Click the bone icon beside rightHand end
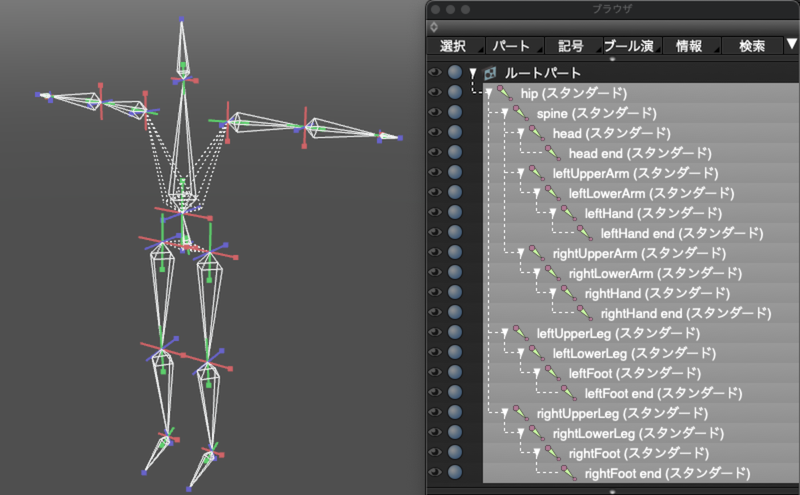 pyautogui.click(x=585, y=313)
